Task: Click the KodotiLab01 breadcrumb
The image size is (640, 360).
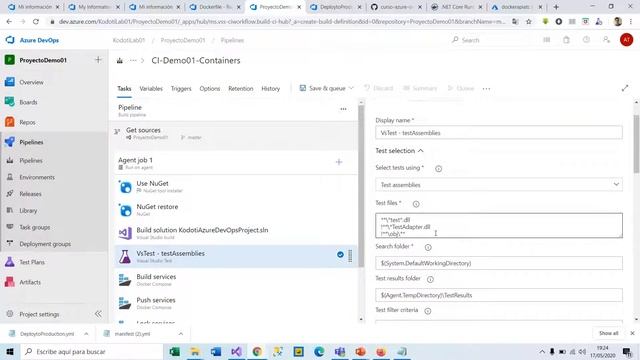Action: 129,40
